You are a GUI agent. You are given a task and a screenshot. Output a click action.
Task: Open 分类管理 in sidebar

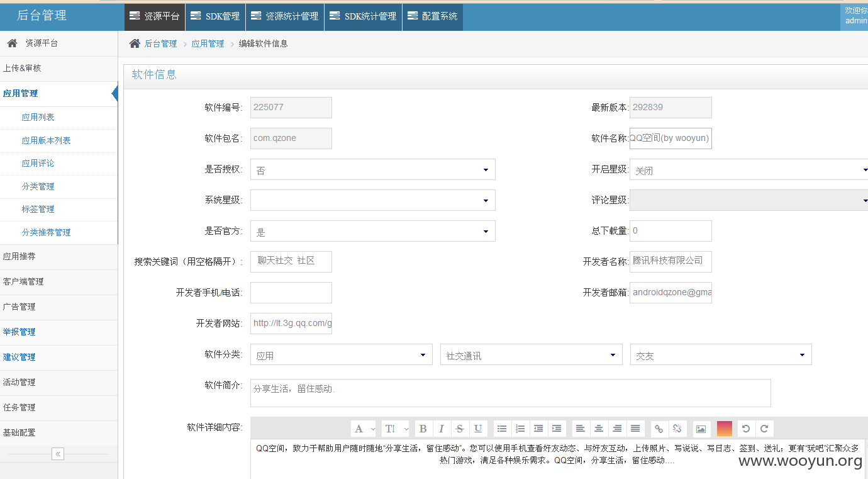coord(38,186)
